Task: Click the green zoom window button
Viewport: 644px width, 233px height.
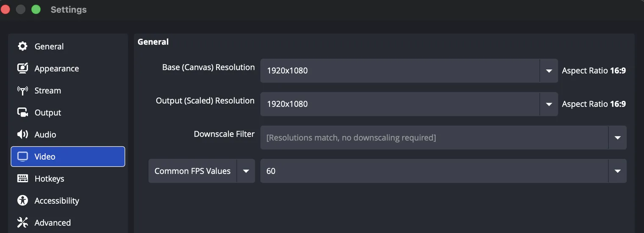Action: tap(36, 9)
